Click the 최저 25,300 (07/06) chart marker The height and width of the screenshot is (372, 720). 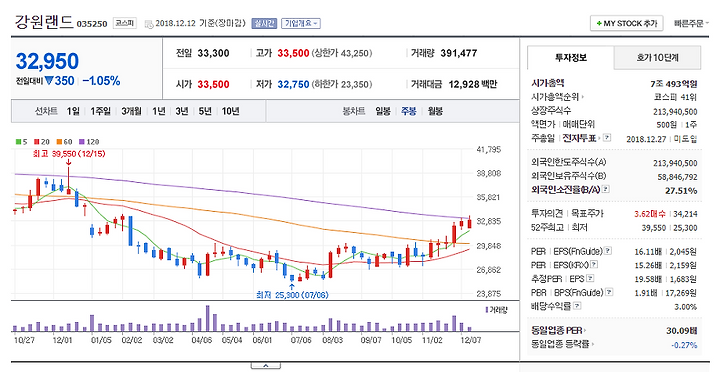(x=292, y=295)
